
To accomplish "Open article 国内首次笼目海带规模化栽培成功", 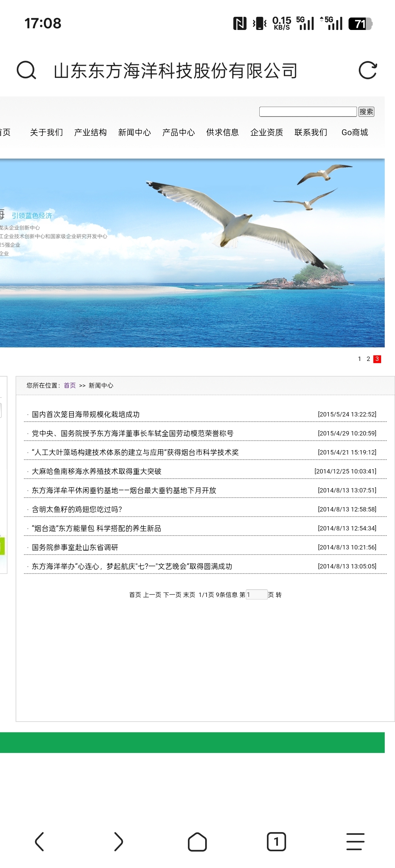I will (x=86, y=414).
